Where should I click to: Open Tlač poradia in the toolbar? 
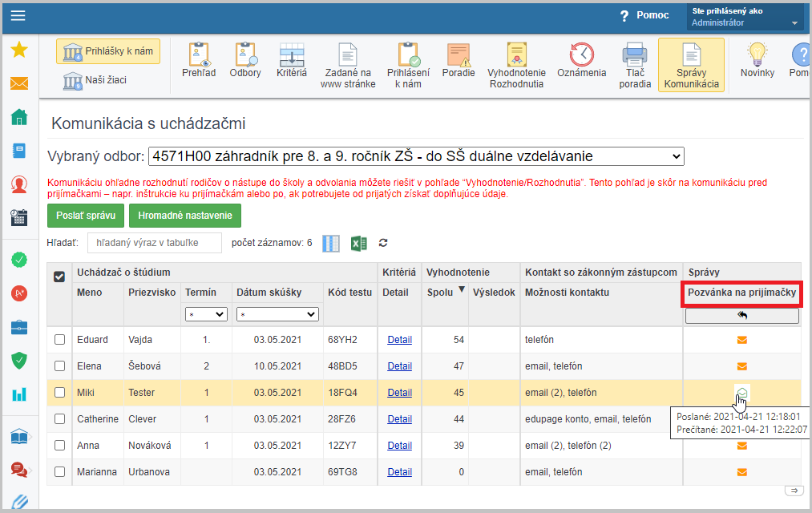635,66
